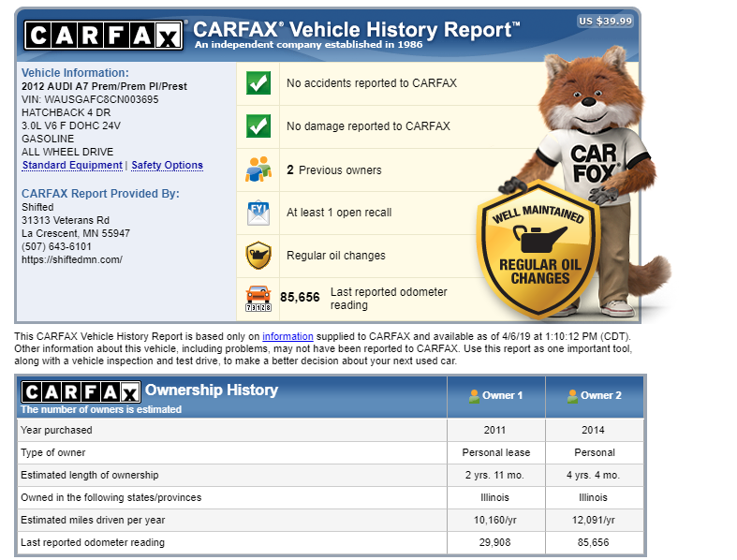This screenshot has width=737, height=560.
Task: Follow the information hyperlink in the disclaimer
Action: tap(287, 337)
